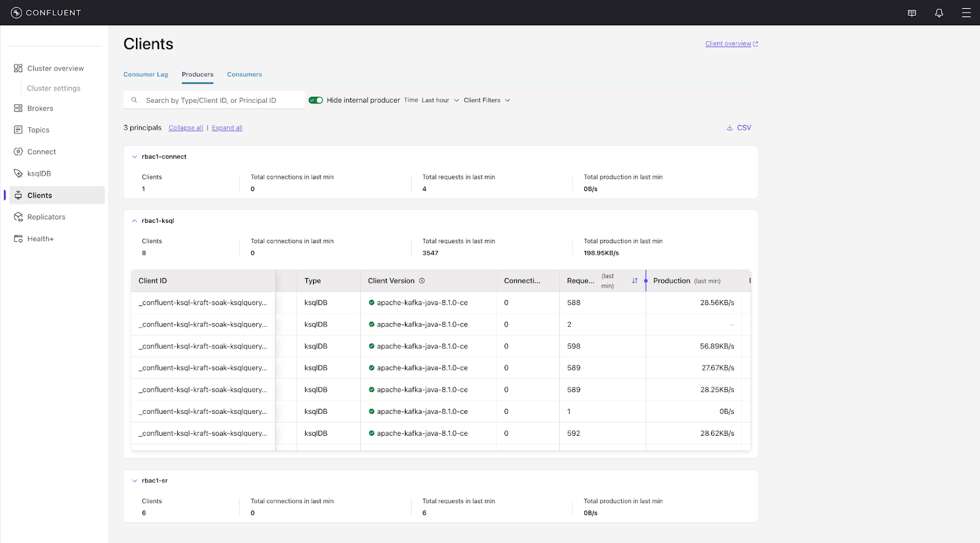Open Connect in the sidebar

[42, 152]
